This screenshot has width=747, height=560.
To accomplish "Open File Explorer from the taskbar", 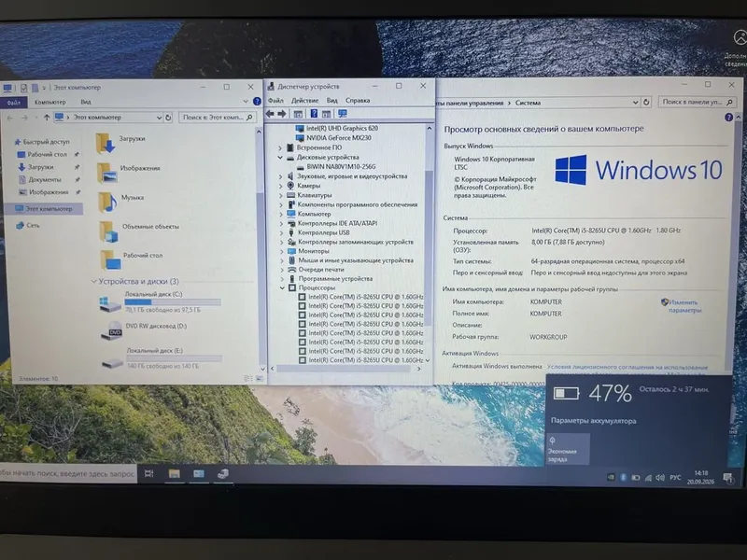I will pos(175,473).
